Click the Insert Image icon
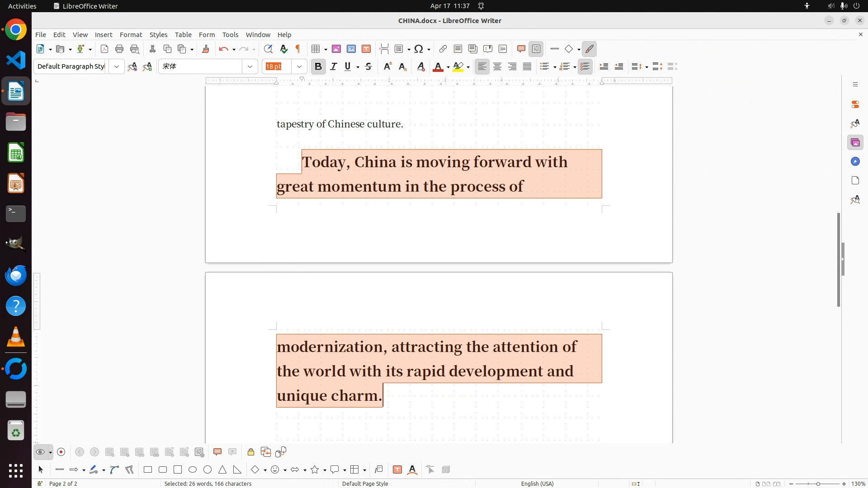Image resolution: width=868 pixels, height=488 pixels. click(336, 49)
